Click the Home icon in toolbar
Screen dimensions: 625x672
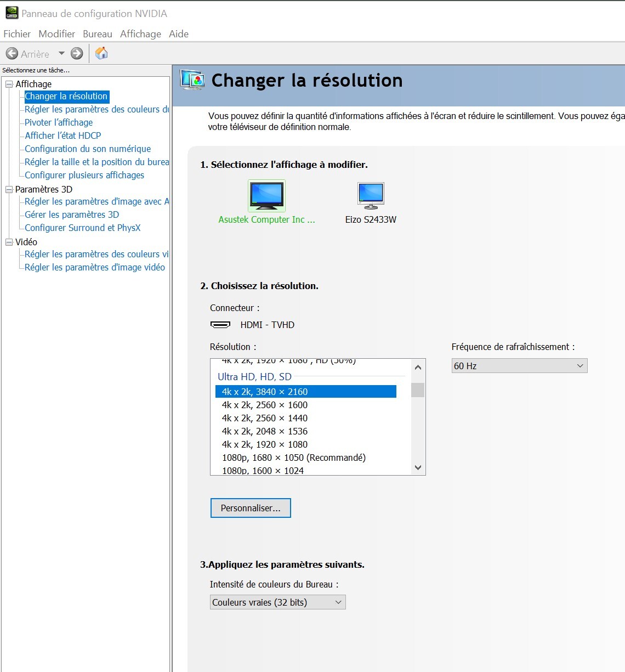coord(101,53)
